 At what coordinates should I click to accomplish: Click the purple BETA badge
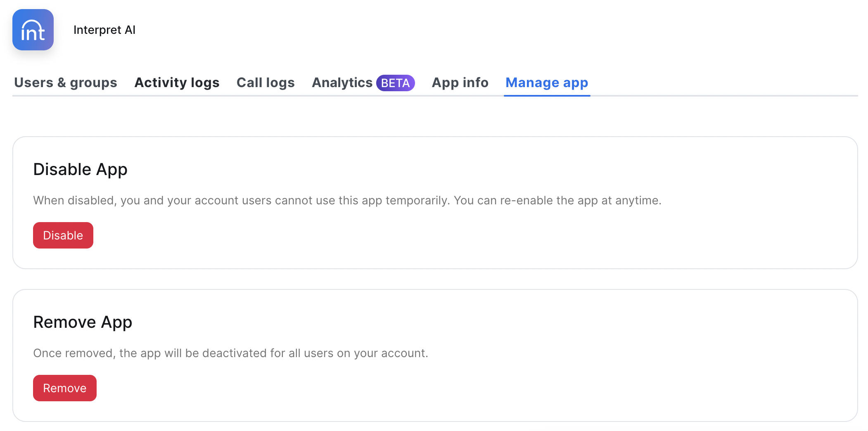point(395,83)
